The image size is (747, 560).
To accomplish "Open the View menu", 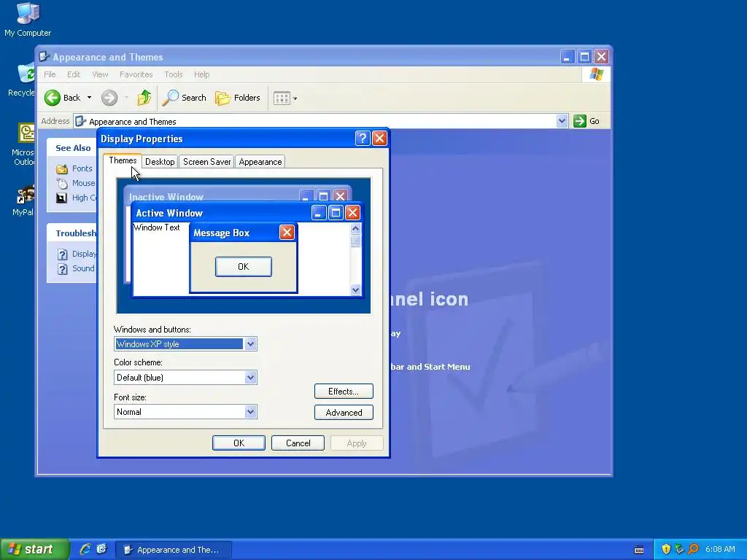I will (100, 74).
